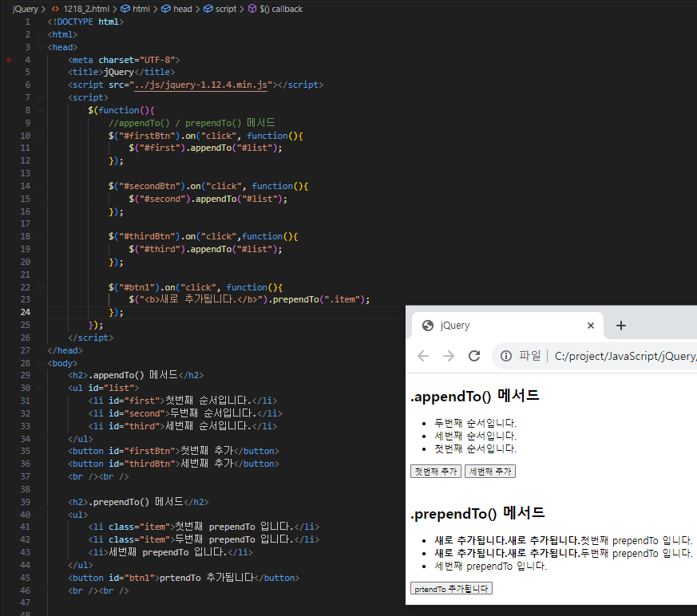The height and width of the screenshot is (616, 697).
Task: Click the cube icon before script breadcrumb
Action: [x=208, y=9]
